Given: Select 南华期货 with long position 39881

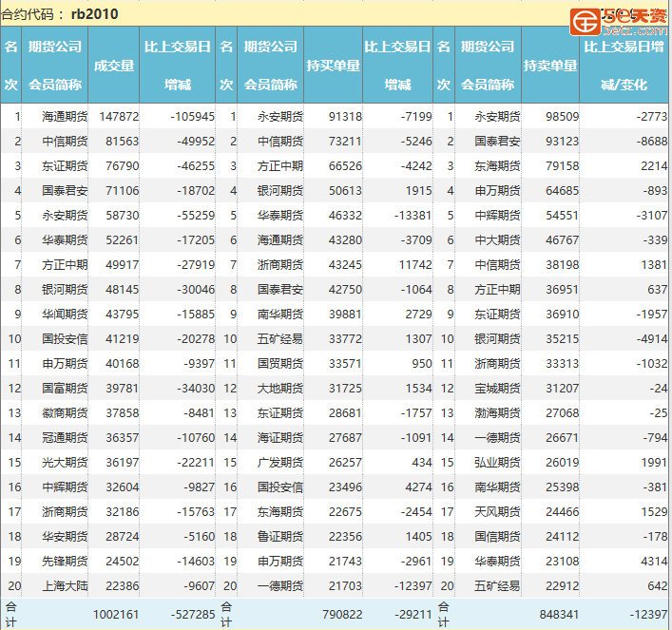Looking at the screenshot, I should (x=280, y=315).
